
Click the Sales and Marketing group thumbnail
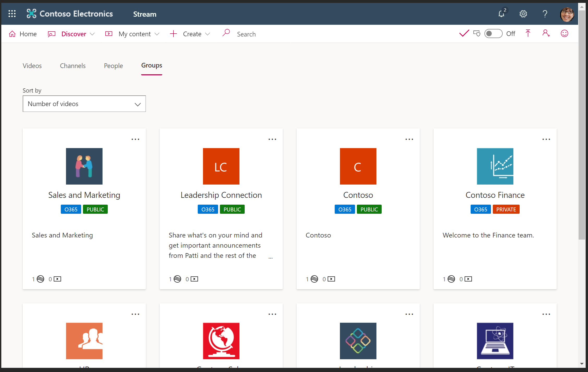84,166
